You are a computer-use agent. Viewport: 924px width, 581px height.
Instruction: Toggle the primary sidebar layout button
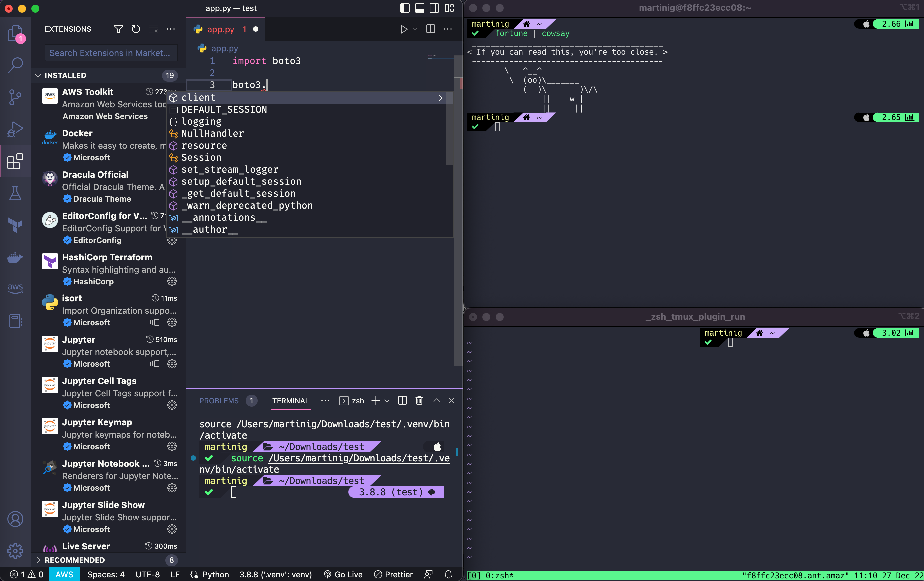click(405, 8)
